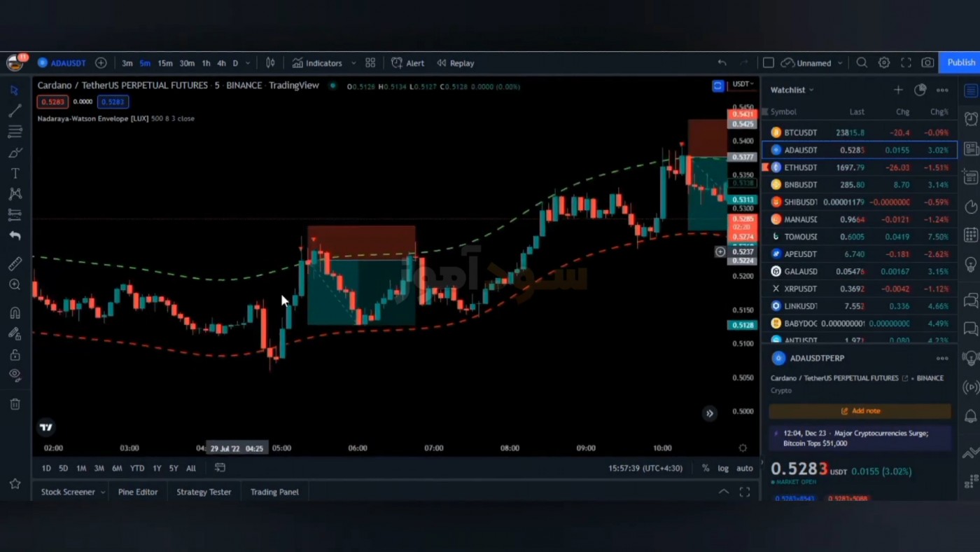Open watchlist more options ellipsis
The height and width of the screenshot is (552, 980).
(x=942, y=90)
